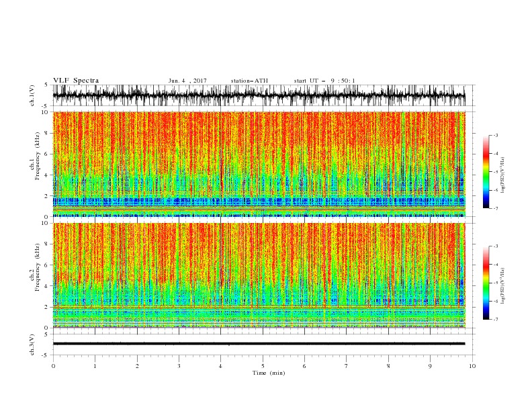Click the ch.2 PSD color bar

click(x=486, y=283)
